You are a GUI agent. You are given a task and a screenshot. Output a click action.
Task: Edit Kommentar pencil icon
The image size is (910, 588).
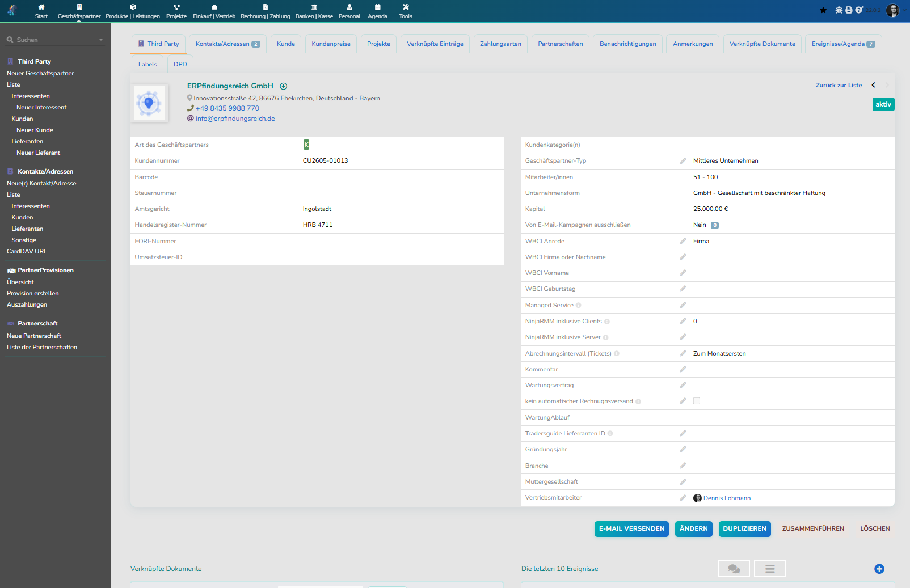point(683,369)
